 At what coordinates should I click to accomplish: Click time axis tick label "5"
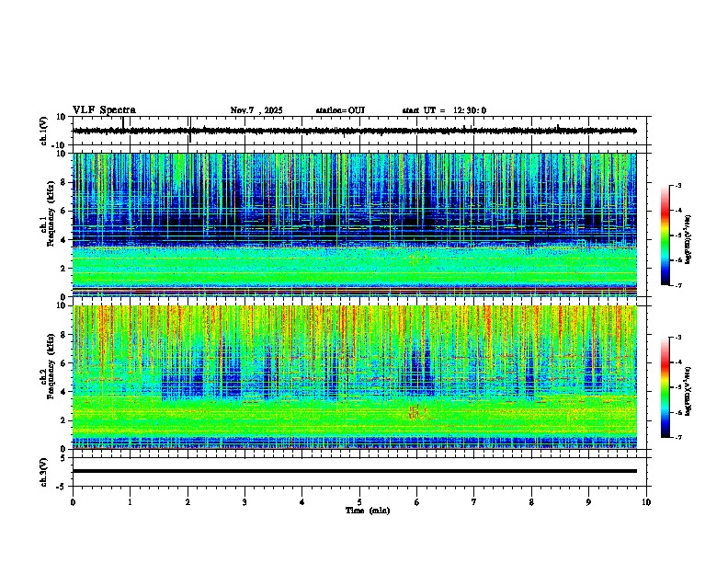tap(359, 502)
